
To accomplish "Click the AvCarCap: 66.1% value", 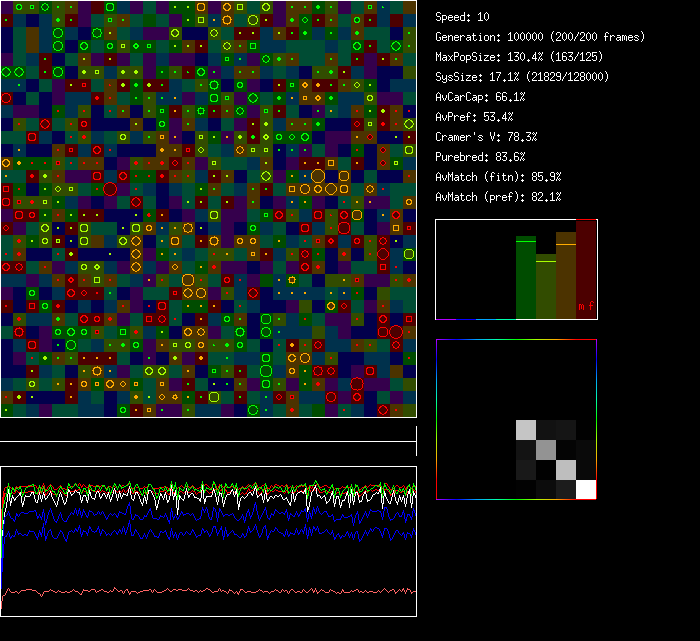I will [480, 97].
